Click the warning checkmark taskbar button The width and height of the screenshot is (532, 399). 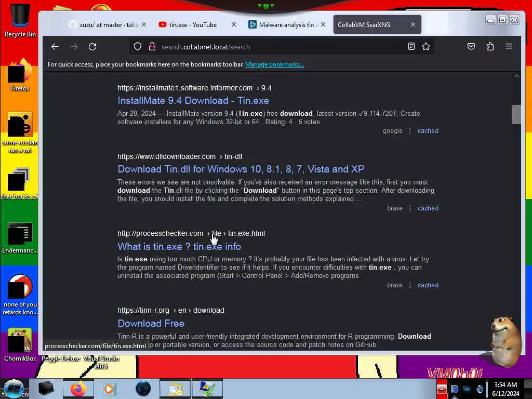pyautogui.click(x=207, y=389)
